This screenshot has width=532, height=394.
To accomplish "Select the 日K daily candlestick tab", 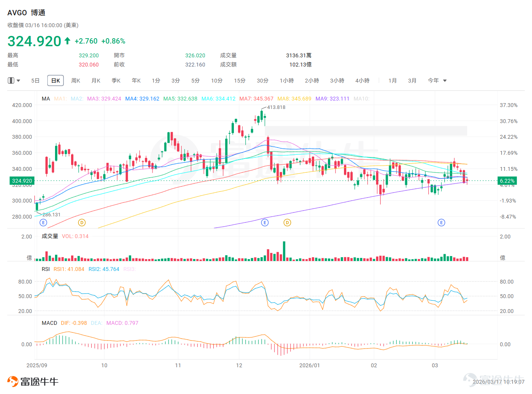I will 55,81.
